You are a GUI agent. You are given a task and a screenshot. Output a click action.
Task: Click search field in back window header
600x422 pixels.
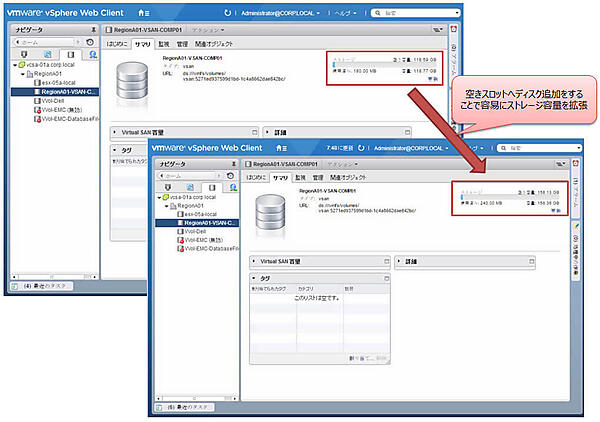coord(416,13)
